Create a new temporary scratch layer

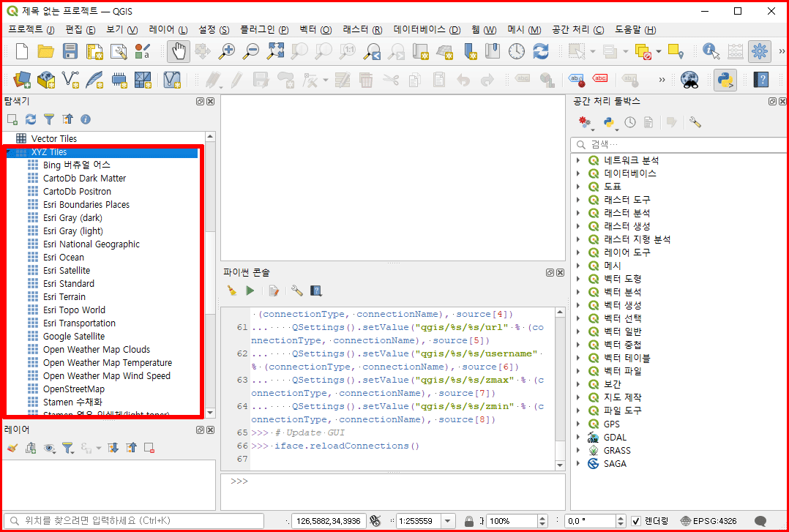coord(119,80)
